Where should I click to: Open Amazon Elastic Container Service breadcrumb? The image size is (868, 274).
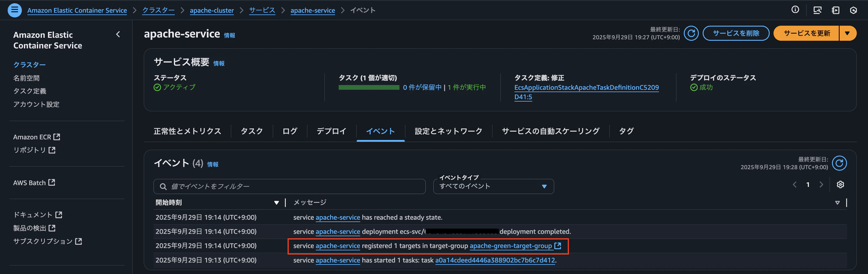[77, 10]
